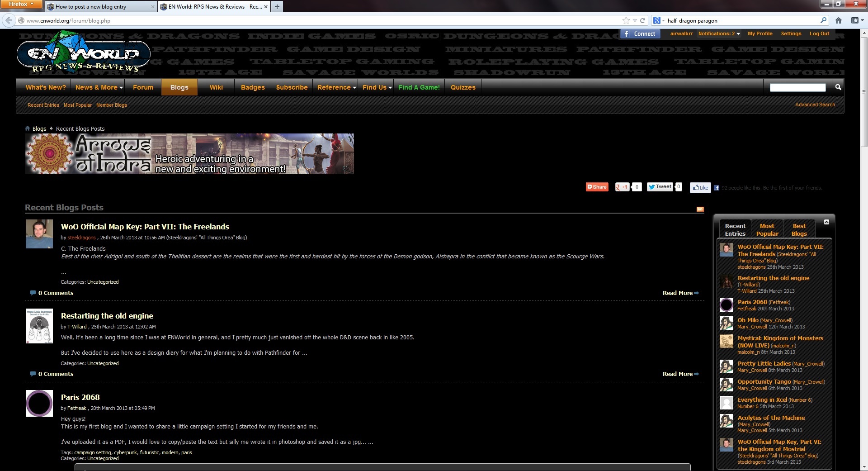Click the browser back arrow button

[x=9, y=20]
